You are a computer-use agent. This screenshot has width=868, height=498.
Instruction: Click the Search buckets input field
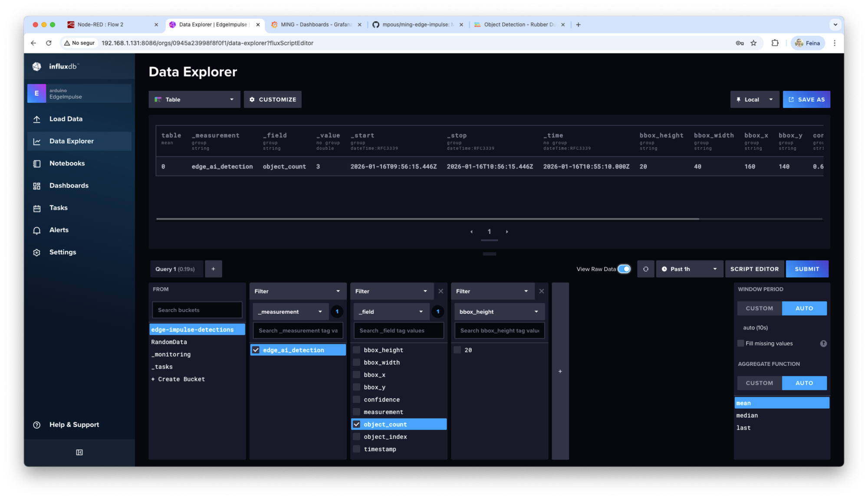point(197,310)
